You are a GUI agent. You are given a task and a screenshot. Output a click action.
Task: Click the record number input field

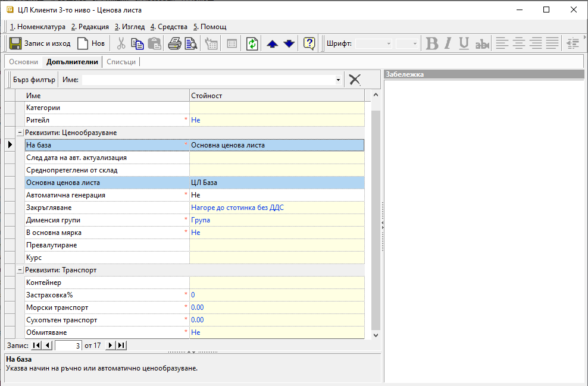coord(68,346)
